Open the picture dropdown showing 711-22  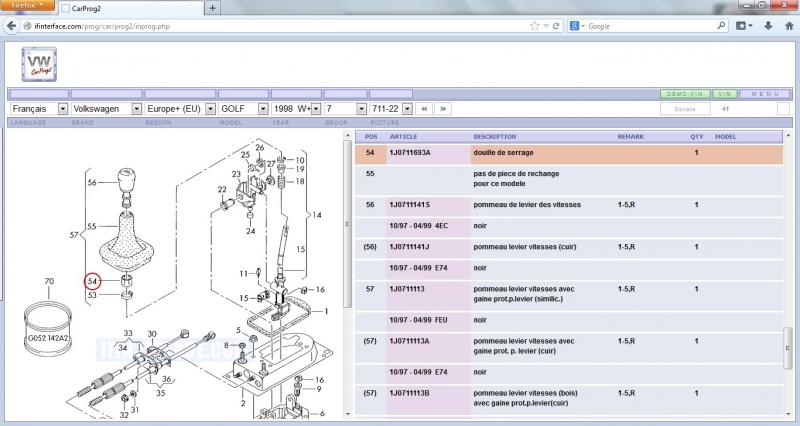(x=391, y=109)
